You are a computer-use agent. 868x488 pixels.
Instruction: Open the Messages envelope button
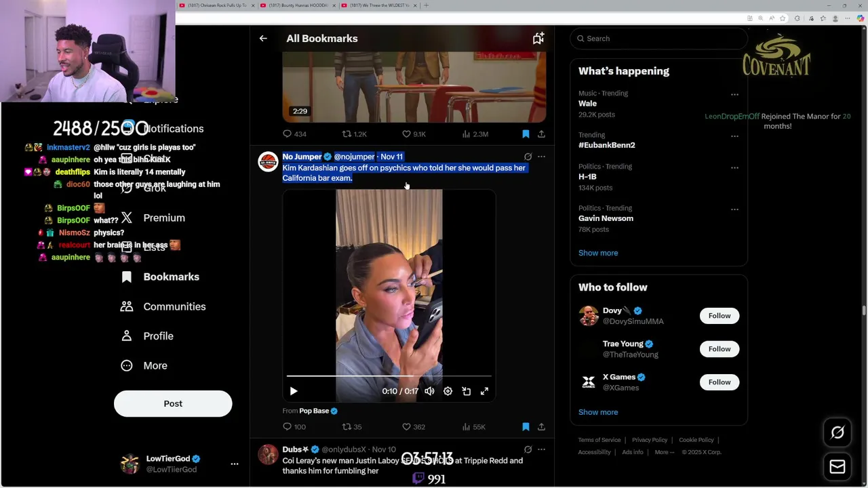pyautogui.click(x=837, y=466)
